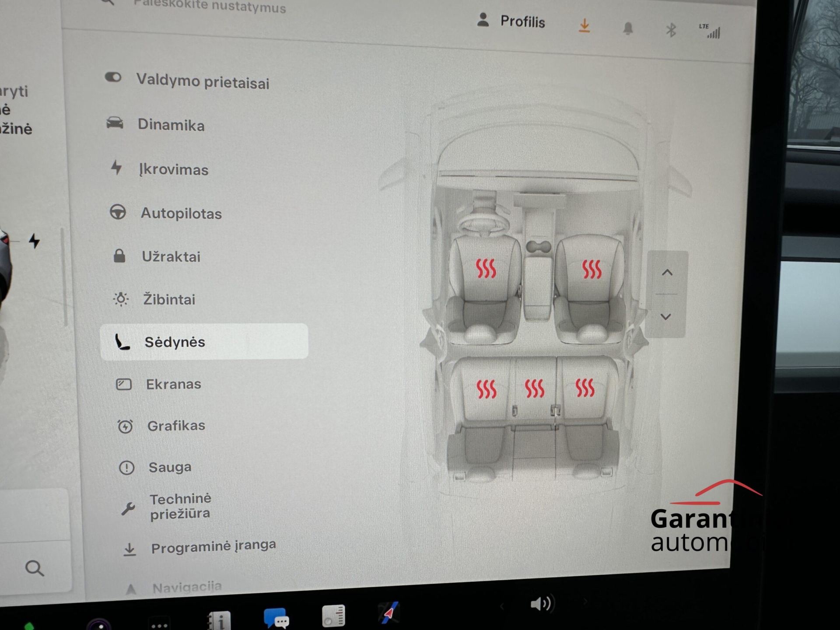Open the manual app icon in dock
The width and height of the screenshot is (840, 630).
click(x=219, y=620)
